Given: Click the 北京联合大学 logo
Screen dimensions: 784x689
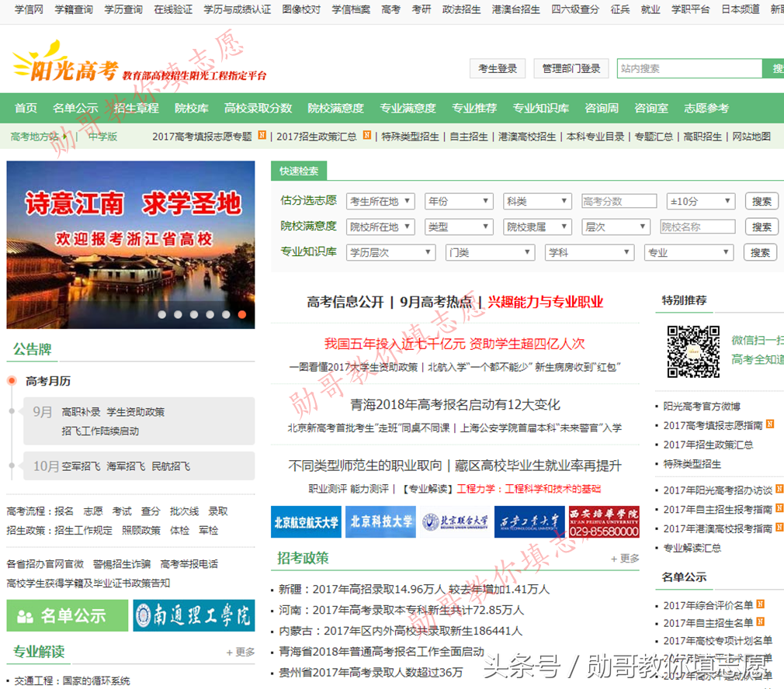Looking at the screenshot, I should coord(456,521).
